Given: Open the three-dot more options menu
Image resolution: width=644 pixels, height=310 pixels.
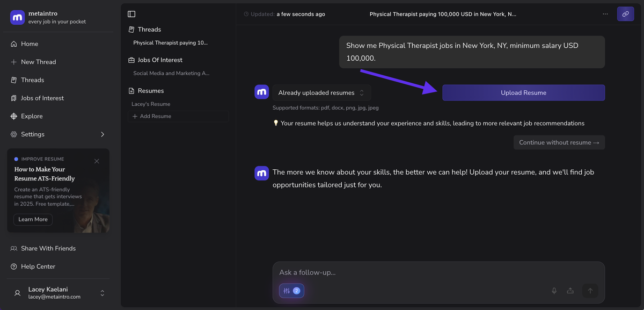Looking at the screenshot, I should point(605,14).
